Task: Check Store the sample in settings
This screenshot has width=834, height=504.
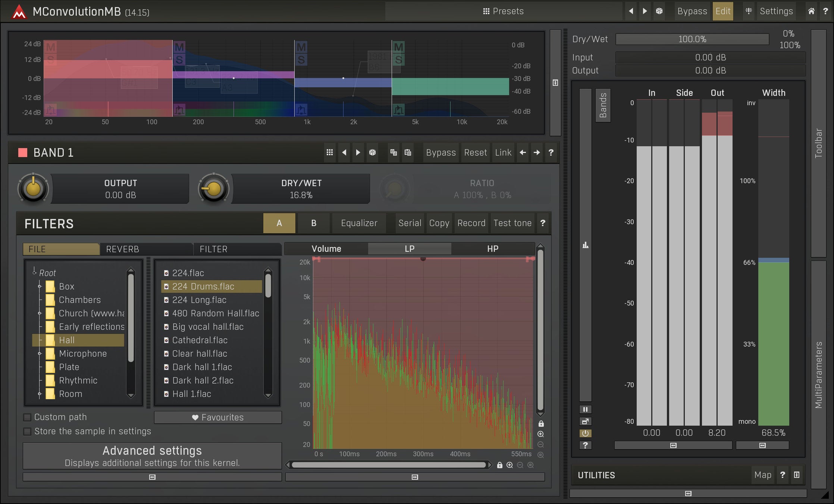Action: [28, 432]
